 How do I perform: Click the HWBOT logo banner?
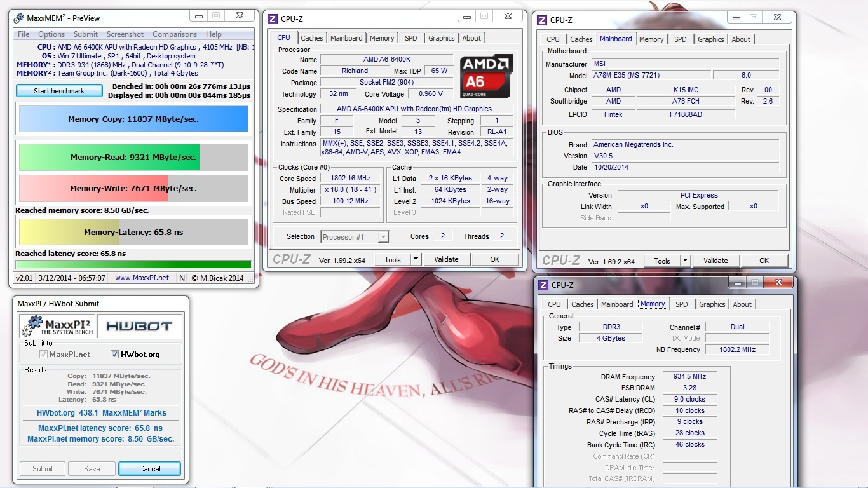(x=139, y=327)
